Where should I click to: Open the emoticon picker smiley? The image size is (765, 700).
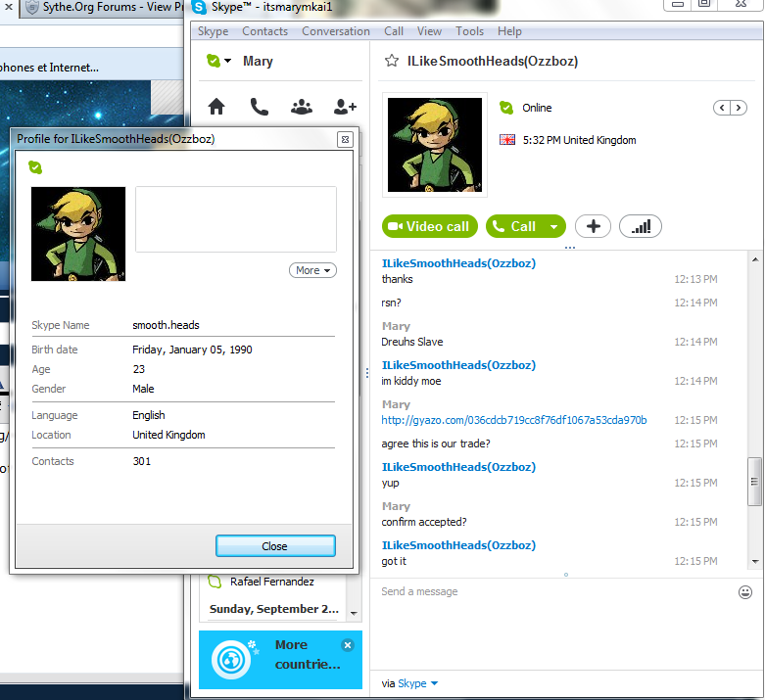tap(745, 592)
